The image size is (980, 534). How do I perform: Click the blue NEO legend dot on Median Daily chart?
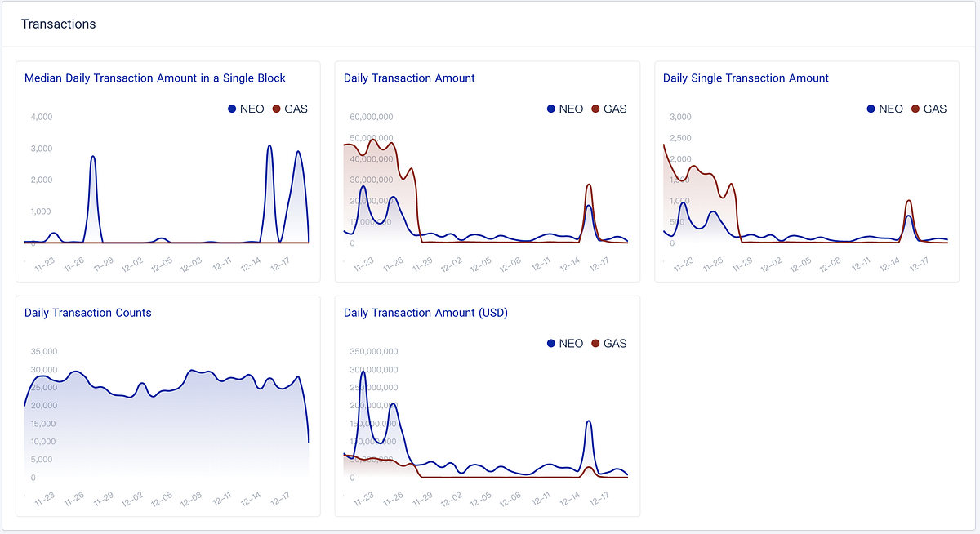(230, 108)
